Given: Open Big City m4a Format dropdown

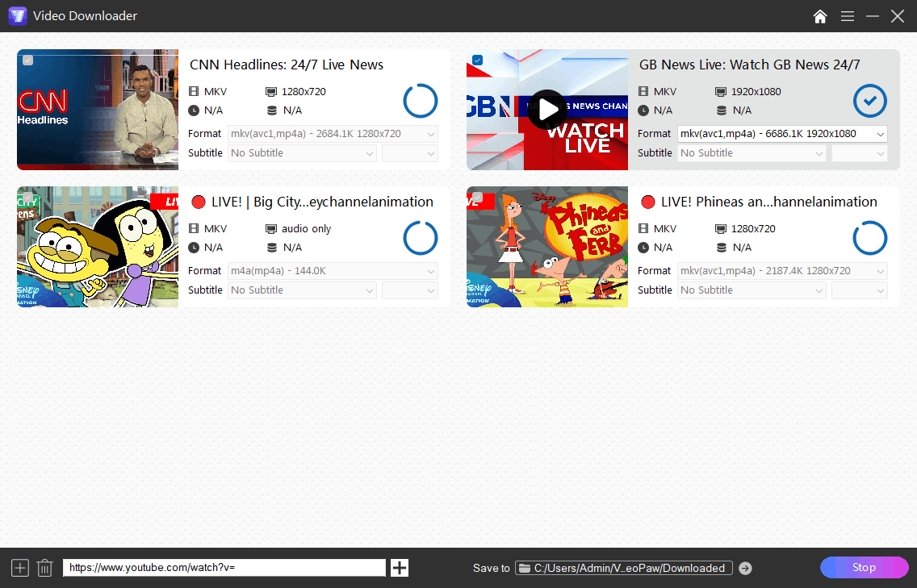Looking at the screenshot, I should 333,271.
